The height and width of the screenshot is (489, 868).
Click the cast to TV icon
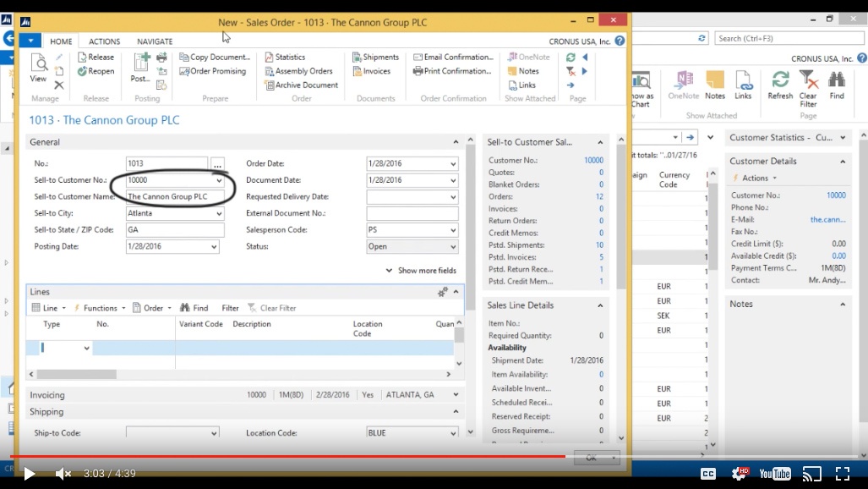(x=812, y=474)
